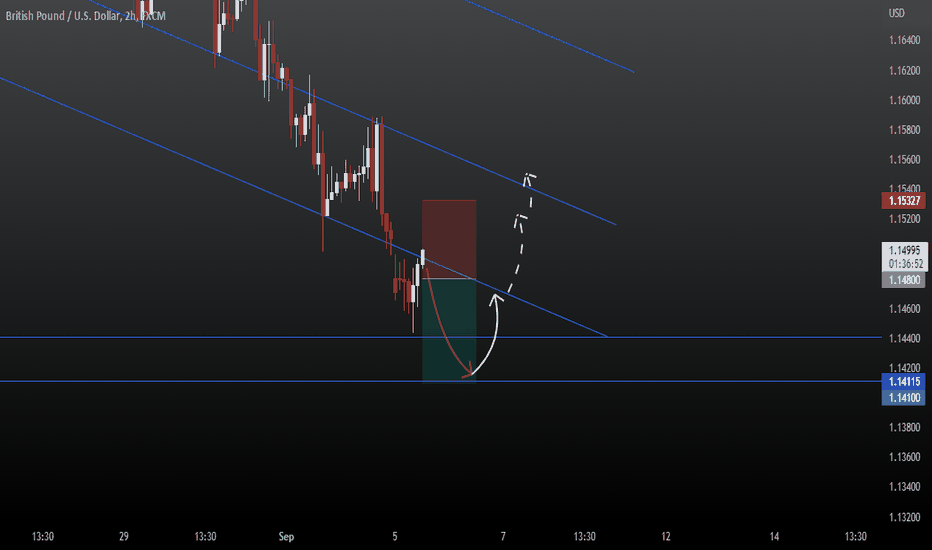Select the green take-profit zone of short position
This screenshot has width=932, height=550.
(x=449, y=331)
